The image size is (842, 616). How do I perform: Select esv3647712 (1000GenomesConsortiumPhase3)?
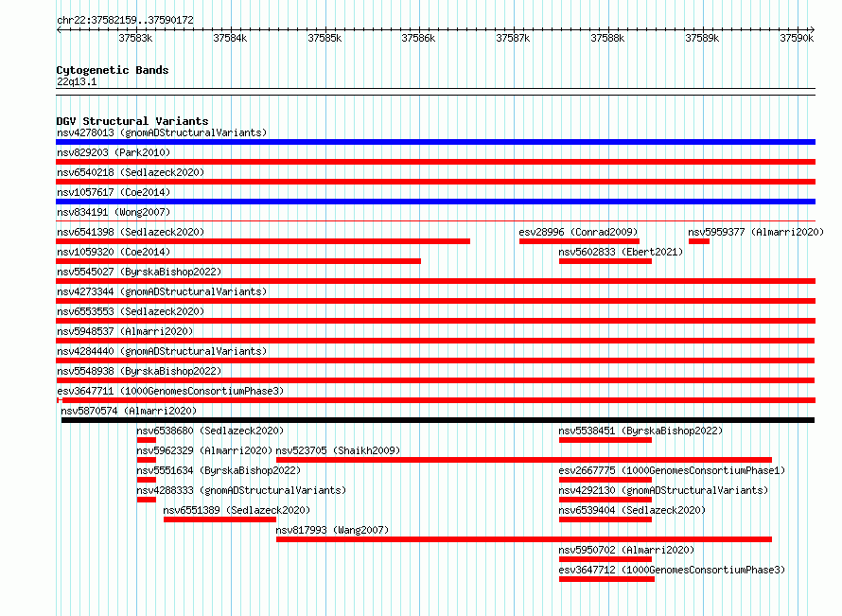(672, 570)
